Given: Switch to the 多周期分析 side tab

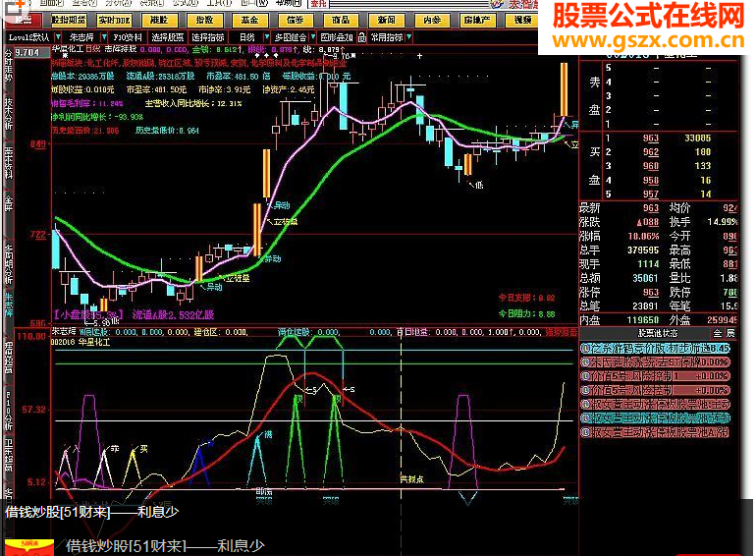Looking at the screenshot, I should pyautogui.click(x=9, y=263).
